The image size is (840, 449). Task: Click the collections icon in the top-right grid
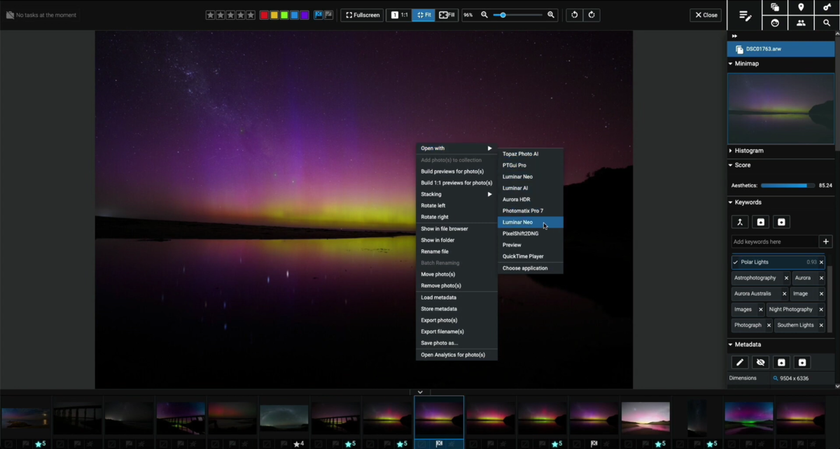pyautogui.click(x=775, y=7)
